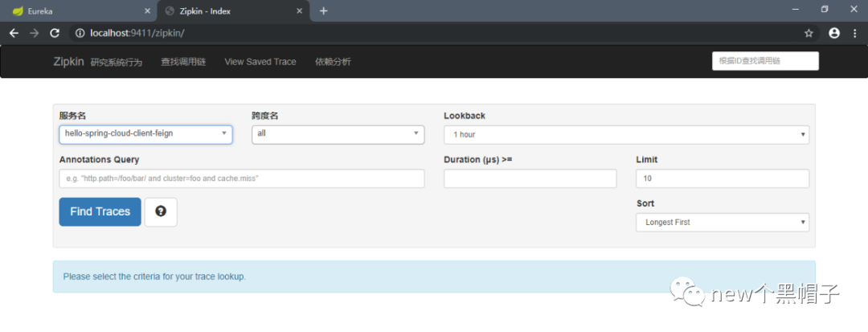Open the 服务名 service dropdown

(x=145, y=135)
